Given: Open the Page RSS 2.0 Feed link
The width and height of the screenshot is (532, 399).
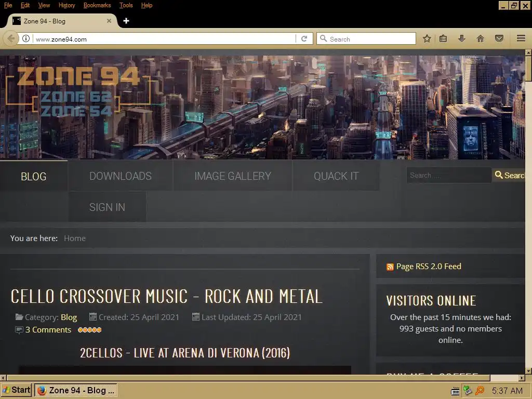Looking at the screenshot, I should pos(429,267).
